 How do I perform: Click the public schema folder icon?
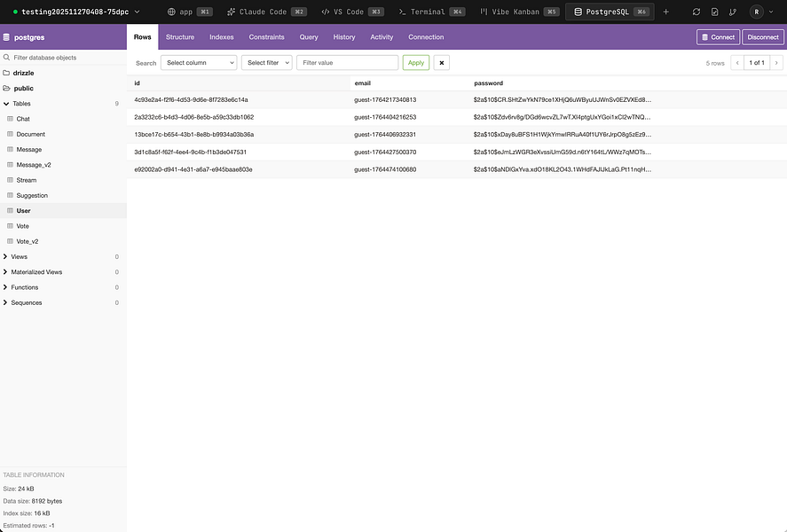point(6,89)
